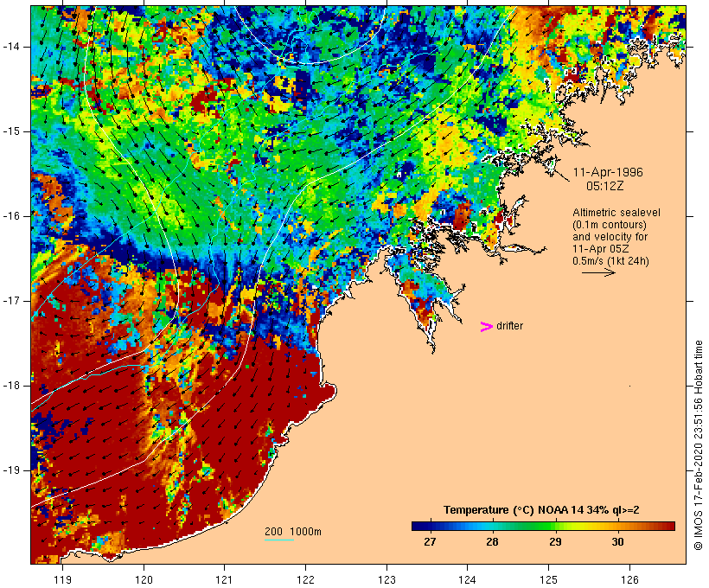The width and height of the screenshot is (709, 588).
Task: Click the color bar label '30'
Action: pos(617,541)
